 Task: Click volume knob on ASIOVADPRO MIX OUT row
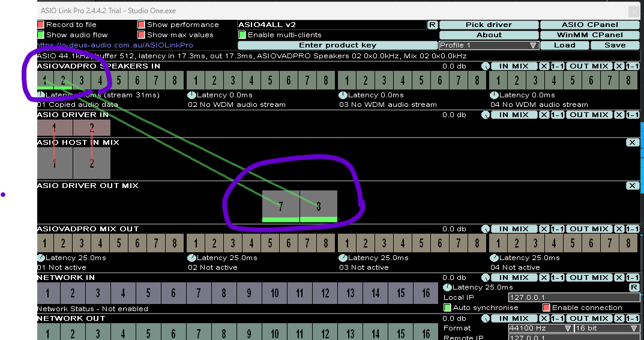pyautogui.click(x=486, y=229)
